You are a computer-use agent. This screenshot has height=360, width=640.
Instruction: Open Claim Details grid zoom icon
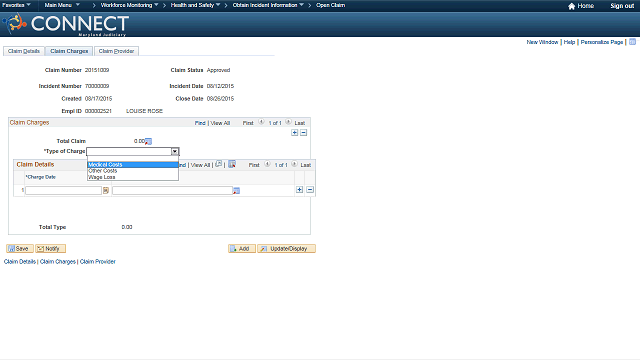219,164
